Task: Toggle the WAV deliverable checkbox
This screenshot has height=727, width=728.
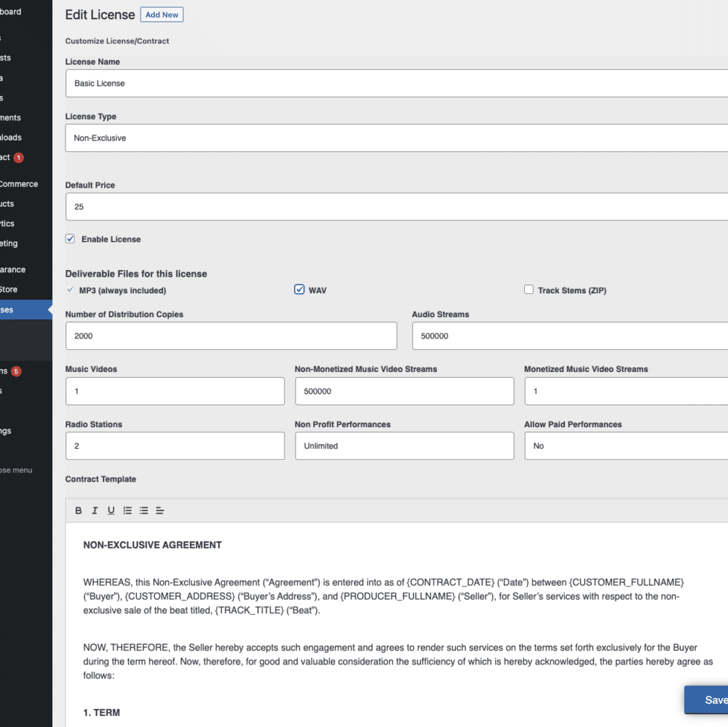Action: tap(299, 289)
